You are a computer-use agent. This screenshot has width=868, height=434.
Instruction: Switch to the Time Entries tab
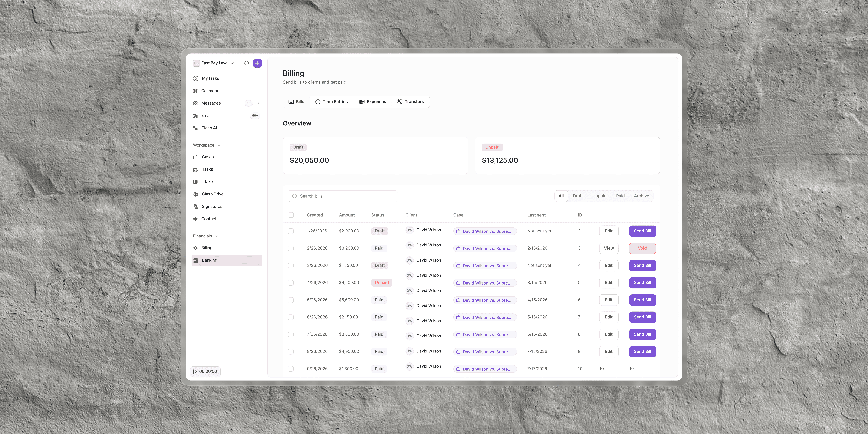pos(332,102)
